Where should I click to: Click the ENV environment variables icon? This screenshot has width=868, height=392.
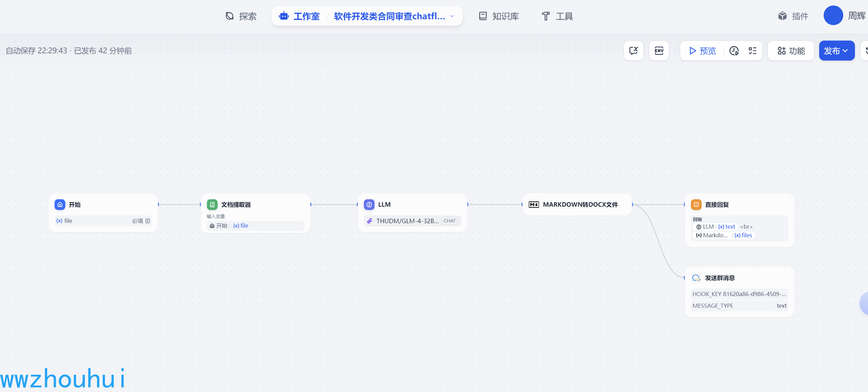[x=659, y=51]
